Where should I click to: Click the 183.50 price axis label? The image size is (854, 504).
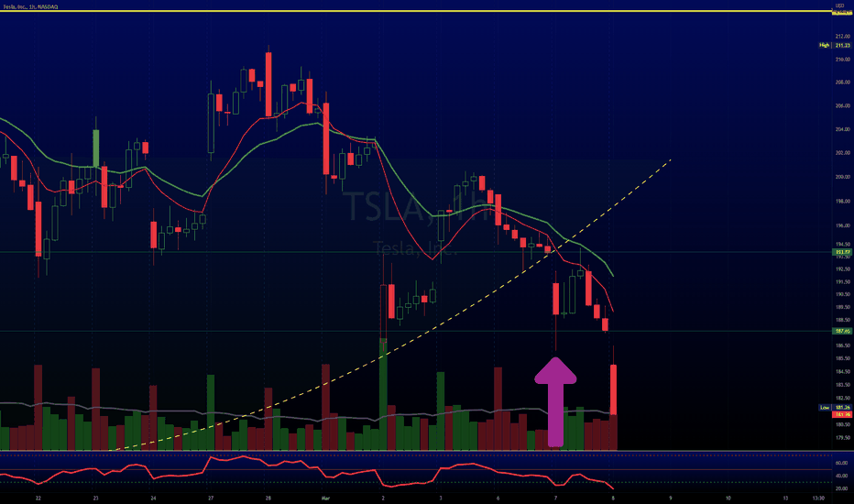tap(843, 385)
